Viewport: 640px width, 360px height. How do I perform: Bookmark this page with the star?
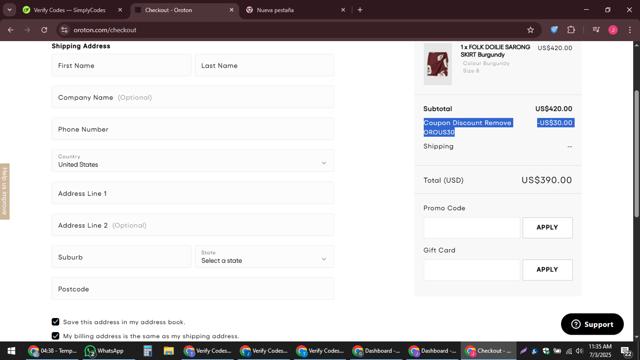pyautogui.click(x=530, y=30)
